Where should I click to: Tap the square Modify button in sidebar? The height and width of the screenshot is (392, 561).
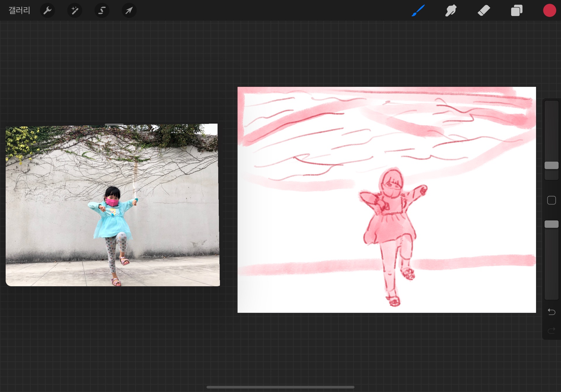pos(551,200)
